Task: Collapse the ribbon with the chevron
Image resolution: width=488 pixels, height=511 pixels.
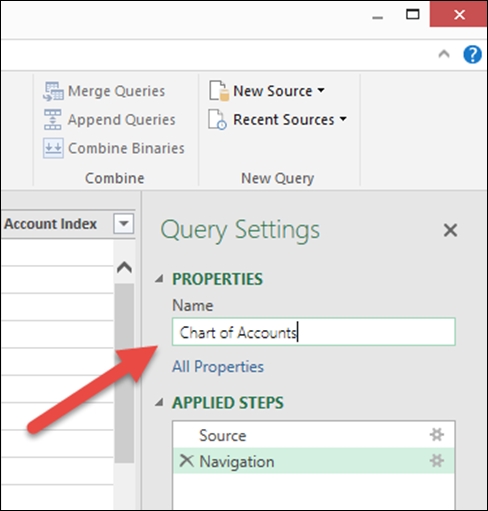Action: pyautogui.click(x=444, y=54)
